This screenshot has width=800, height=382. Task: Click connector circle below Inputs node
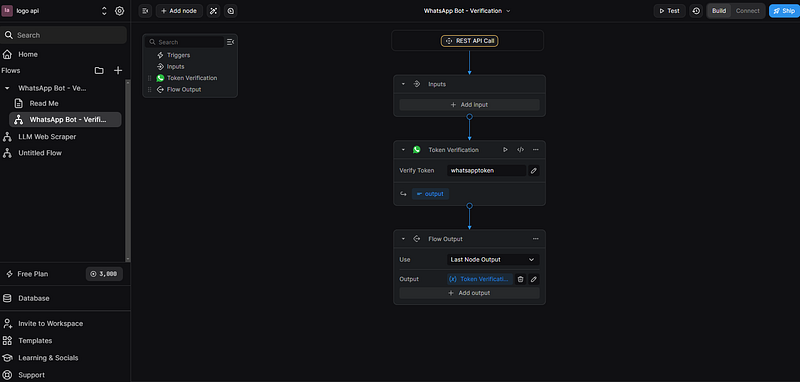tap(469, 117)
